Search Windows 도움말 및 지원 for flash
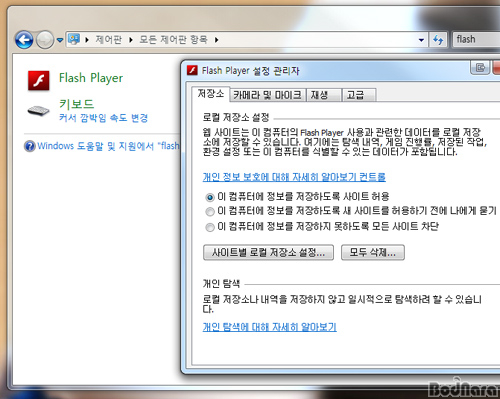 tap(108, 146)
